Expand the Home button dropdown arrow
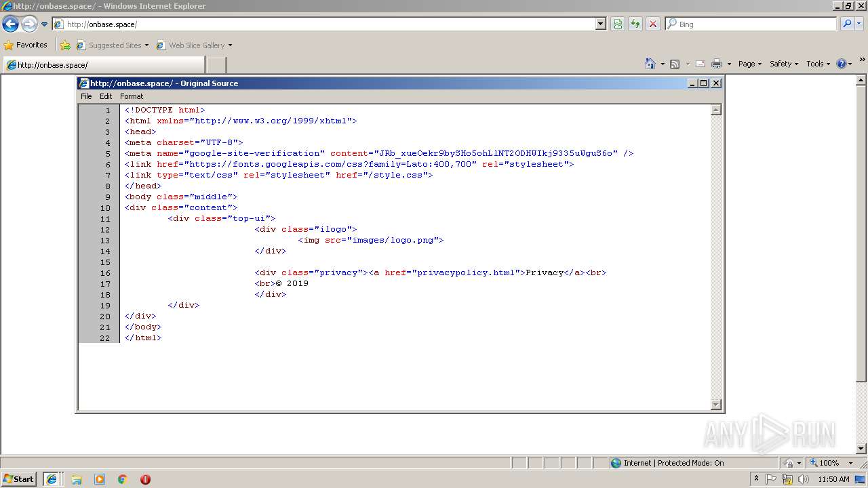 (663, 64)
